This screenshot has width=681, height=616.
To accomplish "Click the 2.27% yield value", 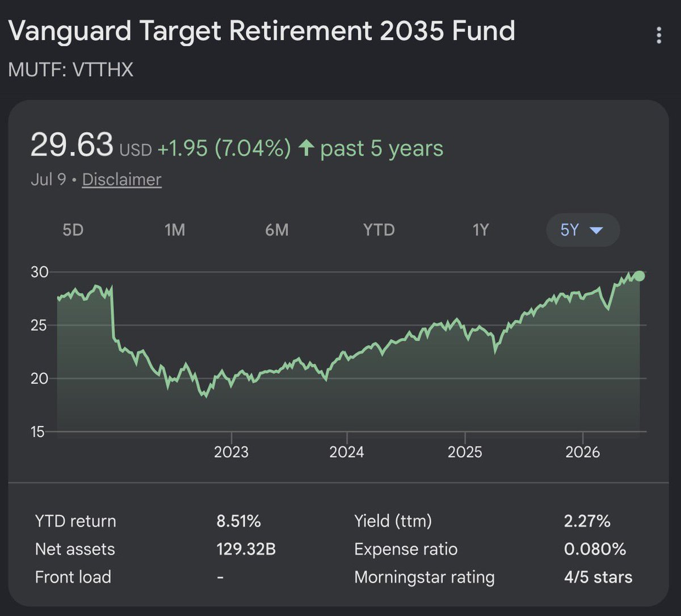I will click(x=587, y=521).
